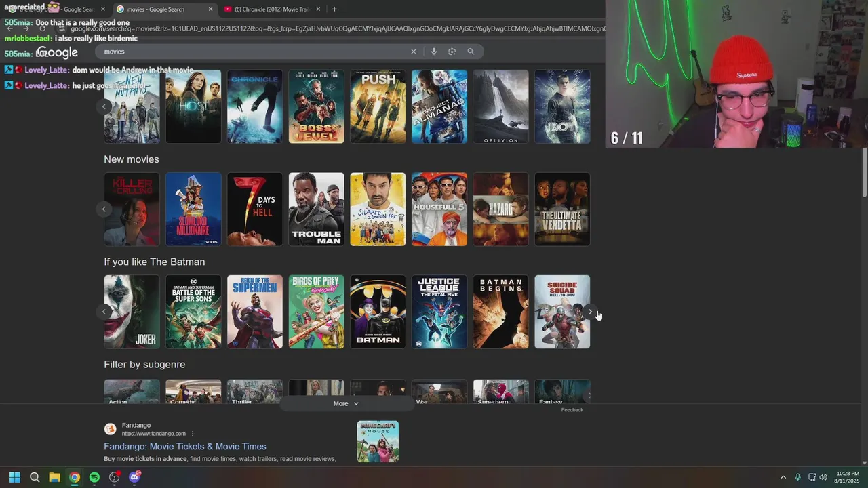Open the Minecraft Movie thumbnail

pos(378,442)
